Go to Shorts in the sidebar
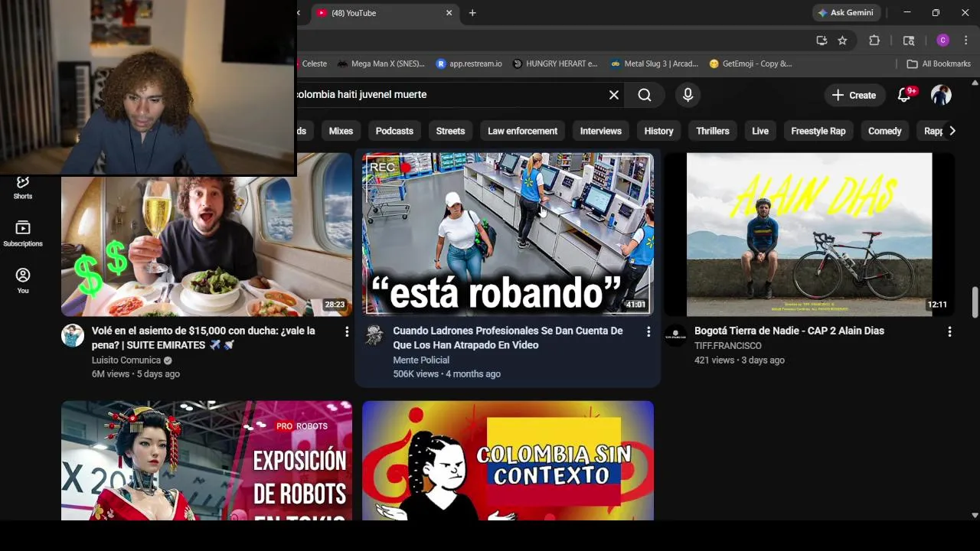This screenshot has height=551, width=980. 23,187
